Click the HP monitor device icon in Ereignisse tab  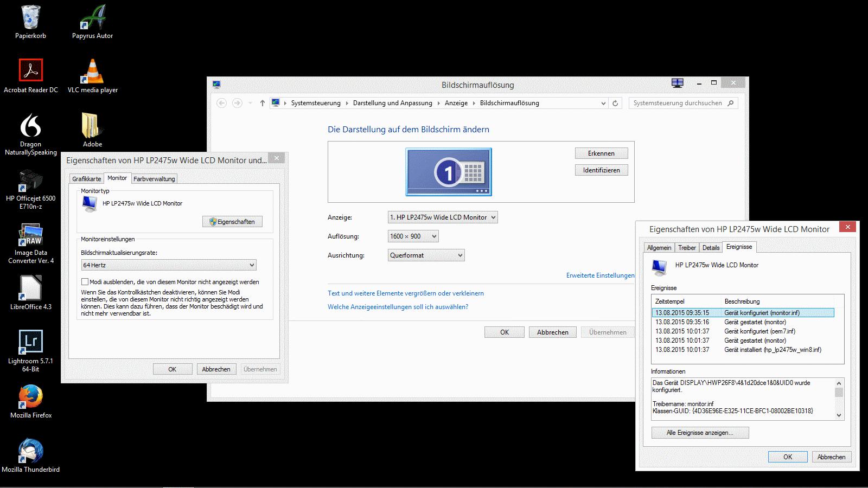(x=659, y=267)
